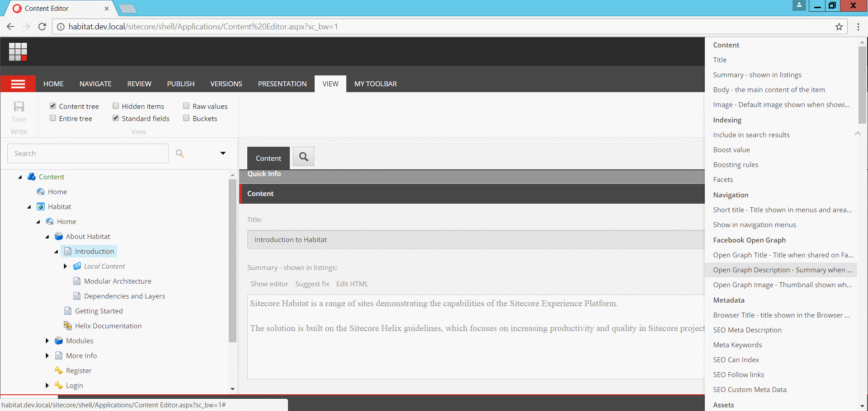The image size is (868, 411).
Task: Click the Edit HTML link
Action: point(352,284)
